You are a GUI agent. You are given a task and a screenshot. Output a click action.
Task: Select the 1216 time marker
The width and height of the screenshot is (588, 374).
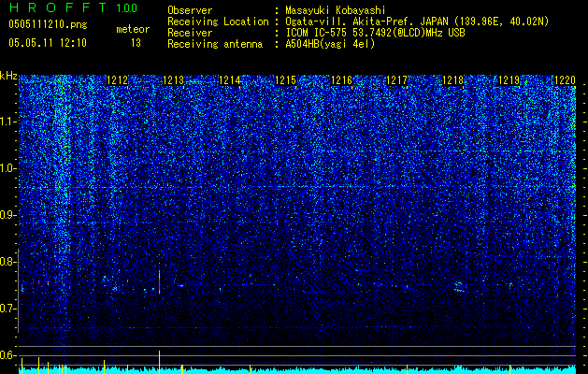[341, 80]
